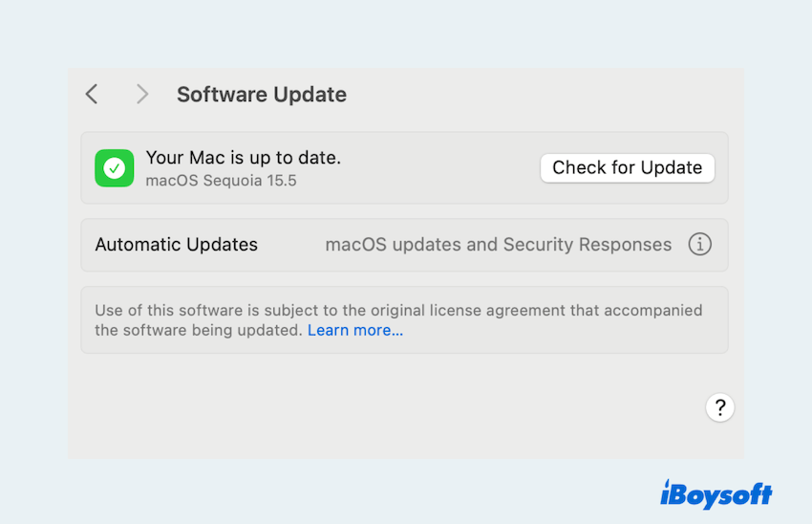Screen dimensions: 812x524
Task: Open help with the question mark button
Action: pos(720,407)
